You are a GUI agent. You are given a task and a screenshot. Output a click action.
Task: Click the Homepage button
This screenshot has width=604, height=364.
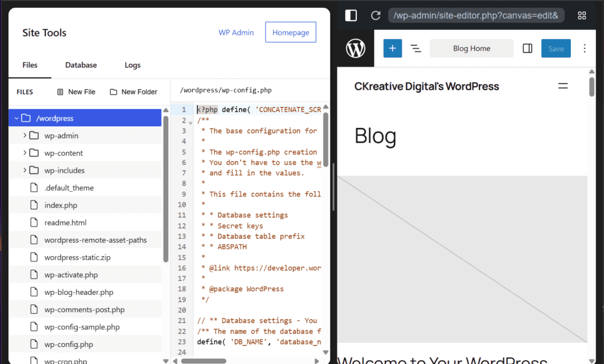[290, 32]
